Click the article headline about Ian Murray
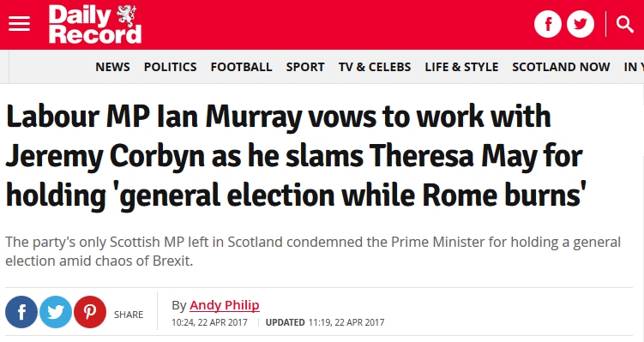 pyautogui.click(x=296, y=156)
